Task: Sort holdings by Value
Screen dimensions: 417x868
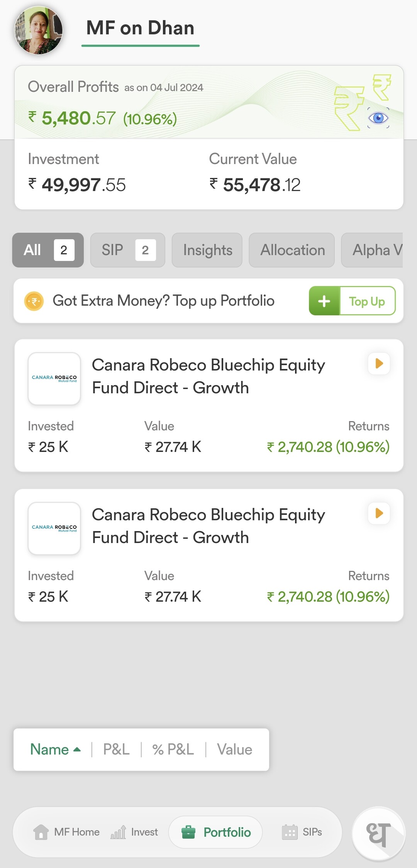Action: (234, 750)
